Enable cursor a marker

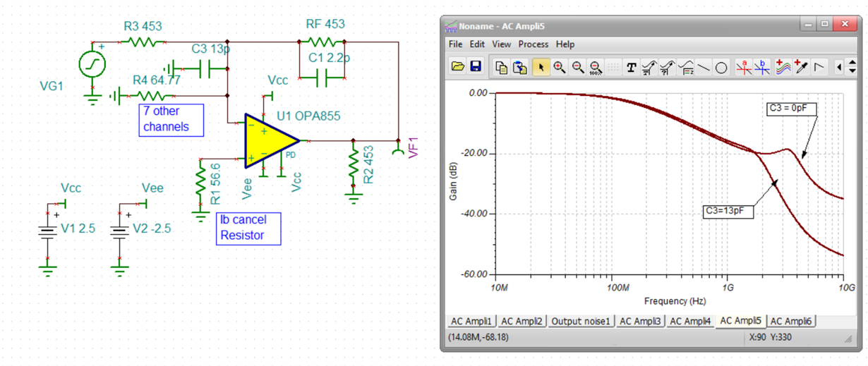pyautogui.click(x=743, y=67)
